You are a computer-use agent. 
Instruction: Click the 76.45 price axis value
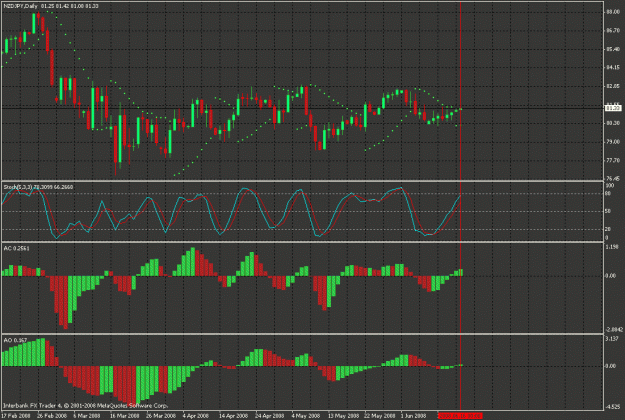coord(613,179)
